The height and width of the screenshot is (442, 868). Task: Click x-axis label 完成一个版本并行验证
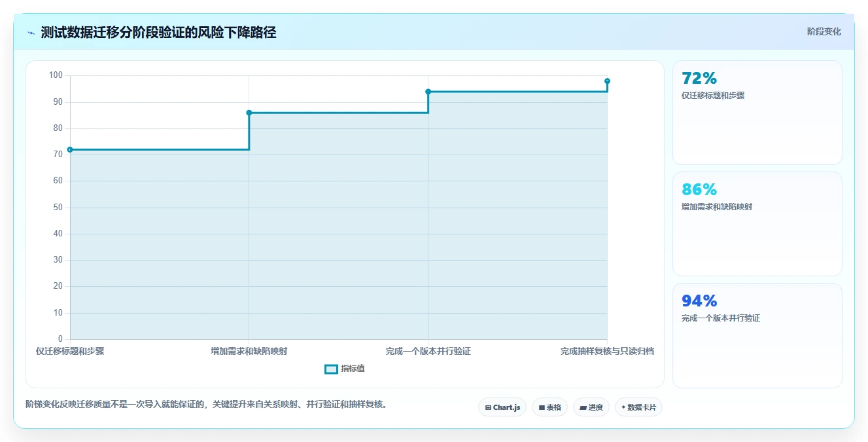428,351
